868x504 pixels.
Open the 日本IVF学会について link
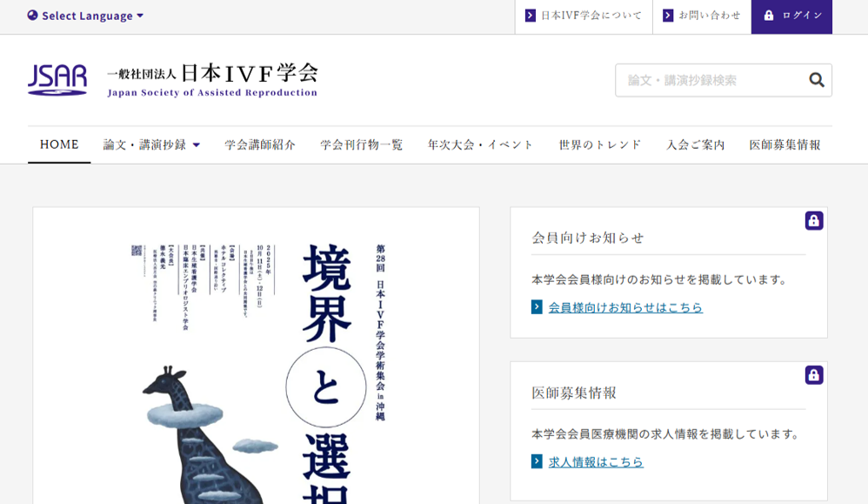584,16
